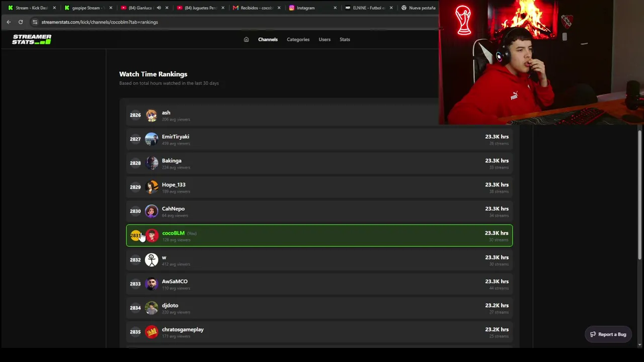Screen dimensions: 644x362
Task: Close the (84) Gianluca tab
Action: pos(167,8)
